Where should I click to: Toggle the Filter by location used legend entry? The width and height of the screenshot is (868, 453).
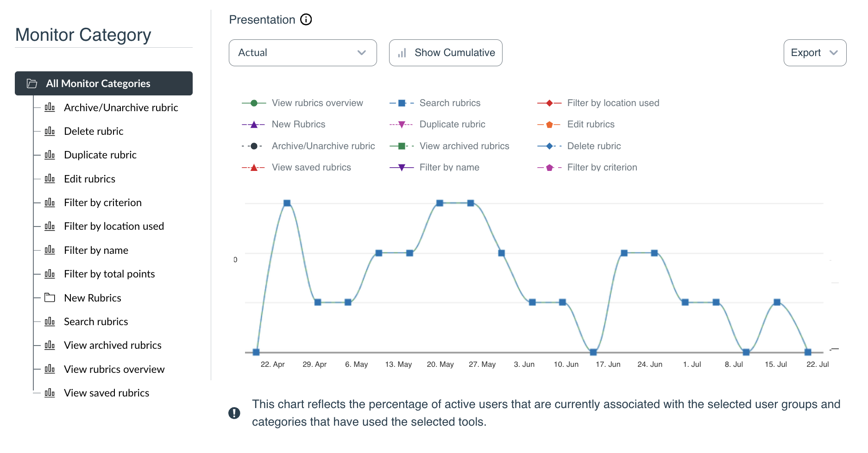(613, 103)
